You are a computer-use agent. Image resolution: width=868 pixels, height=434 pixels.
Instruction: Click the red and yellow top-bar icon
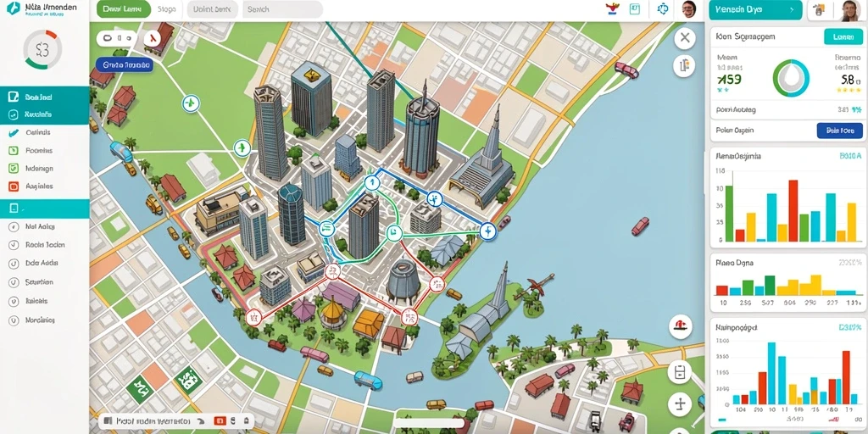click(612, 8)
